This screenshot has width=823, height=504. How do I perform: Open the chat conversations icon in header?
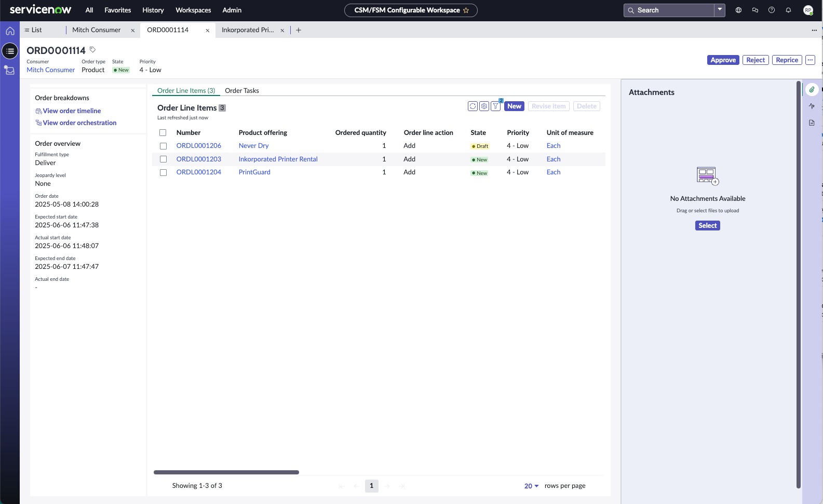click(x=755, y=10)
